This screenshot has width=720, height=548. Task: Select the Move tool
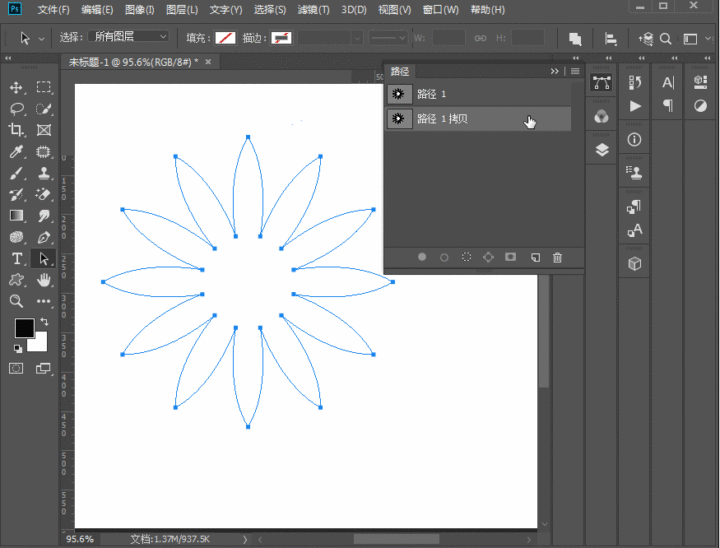point(17,87)
